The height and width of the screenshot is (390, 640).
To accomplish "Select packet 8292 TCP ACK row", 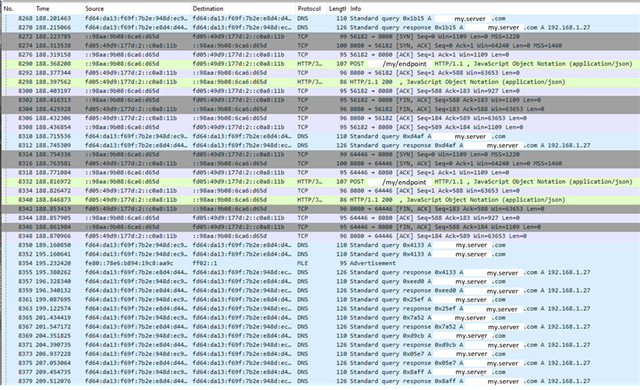I will [320, 73].
